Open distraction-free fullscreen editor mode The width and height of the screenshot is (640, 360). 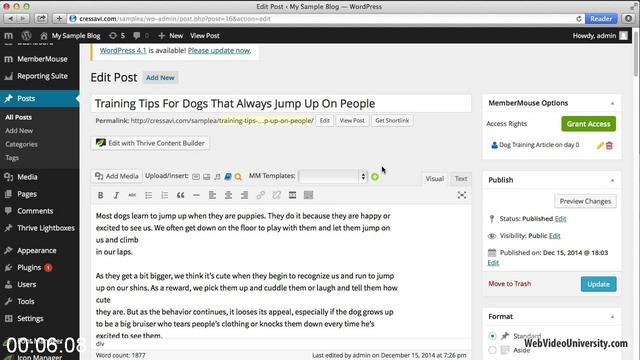coord(462,195)
